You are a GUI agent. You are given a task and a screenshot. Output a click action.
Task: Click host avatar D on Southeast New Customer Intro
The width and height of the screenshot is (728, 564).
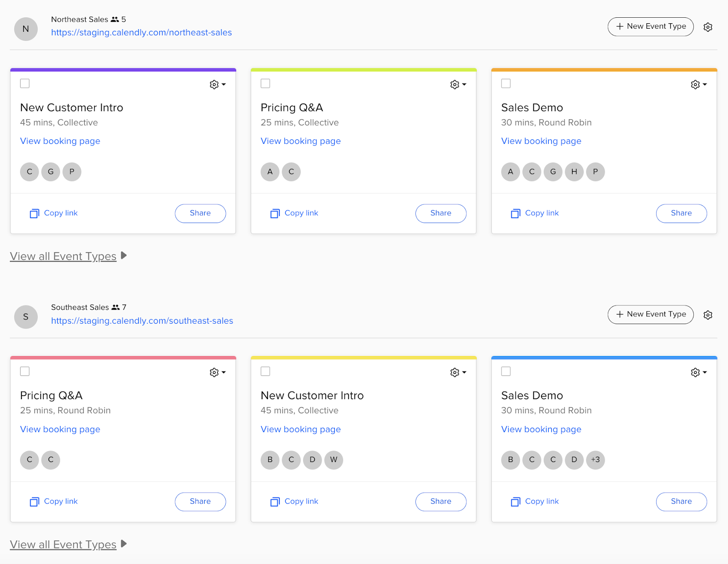(x=313, y=460)
